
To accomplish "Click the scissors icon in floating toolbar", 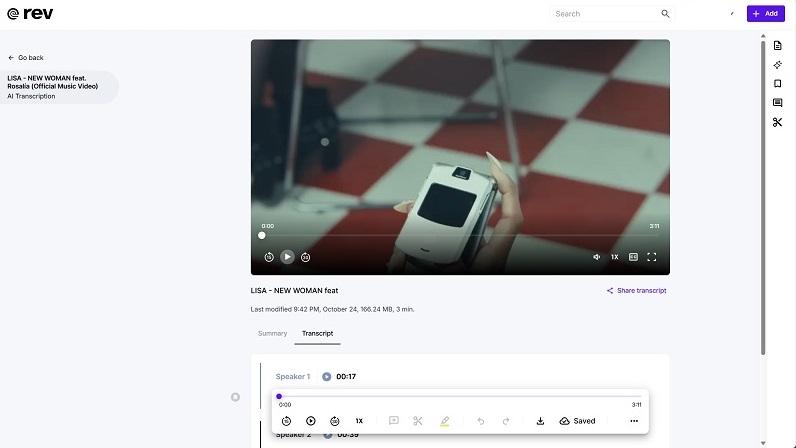I will pyautogui.click(x=418, y=421).
